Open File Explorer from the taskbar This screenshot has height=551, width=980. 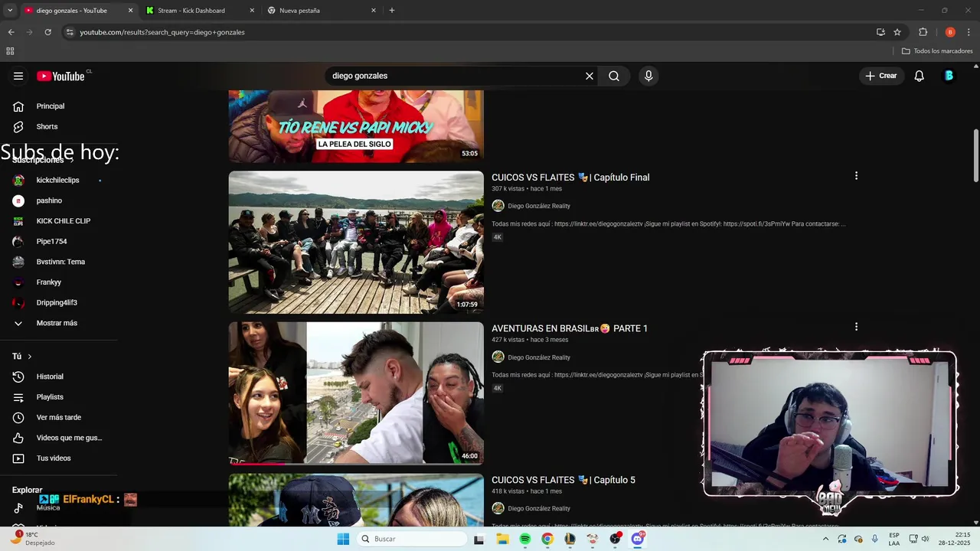502,539
